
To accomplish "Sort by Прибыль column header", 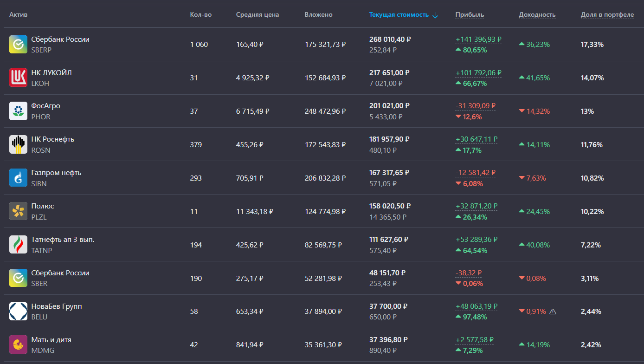I will point(470,15).
